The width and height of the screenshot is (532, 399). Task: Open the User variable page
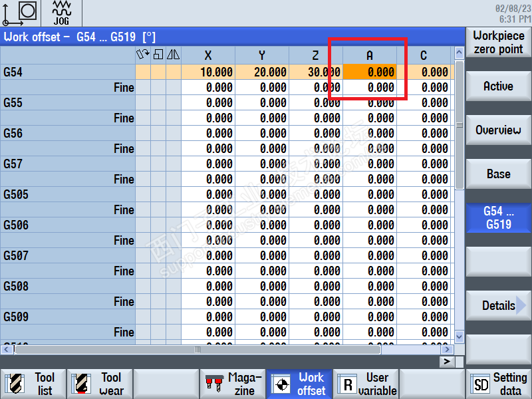click(366, 384)
